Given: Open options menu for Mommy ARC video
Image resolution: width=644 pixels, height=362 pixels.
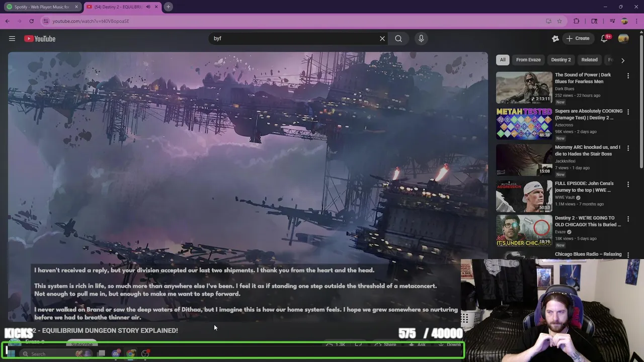Looking at the screenshot, I should [628, 148].
